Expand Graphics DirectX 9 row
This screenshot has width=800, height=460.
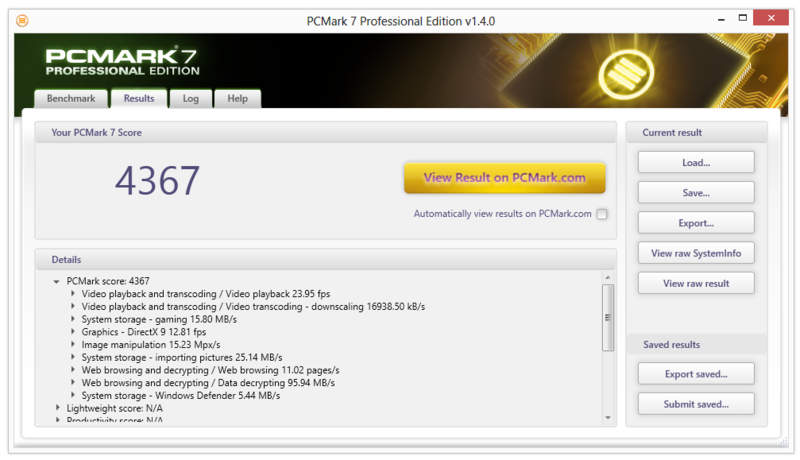click(73, 332)
